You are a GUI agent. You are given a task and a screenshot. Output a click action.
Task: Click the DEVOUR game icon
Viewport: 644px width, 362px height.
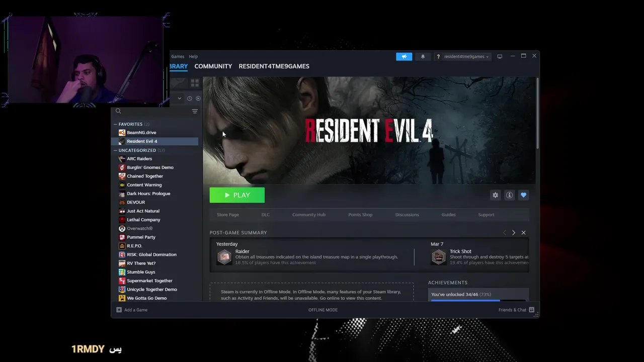click(x=122, y=202)
